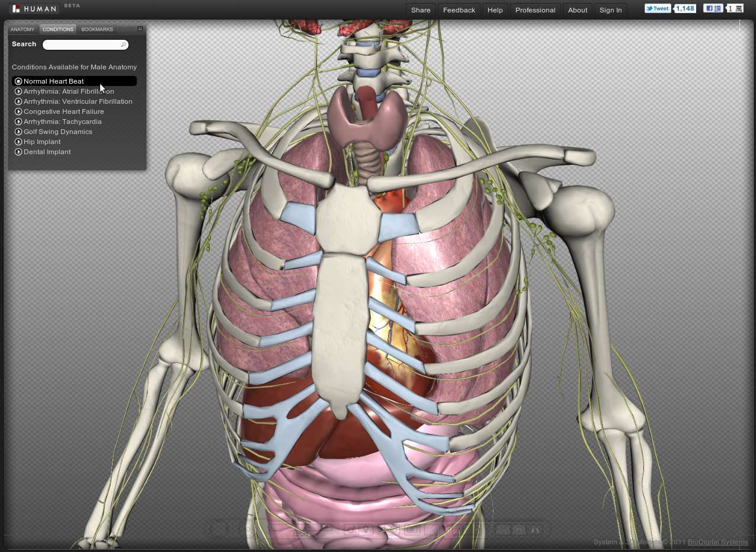This screenshot has height=552, width=756.
Task: Open the BOOKMARKS tab
Action: click(96, 29)
